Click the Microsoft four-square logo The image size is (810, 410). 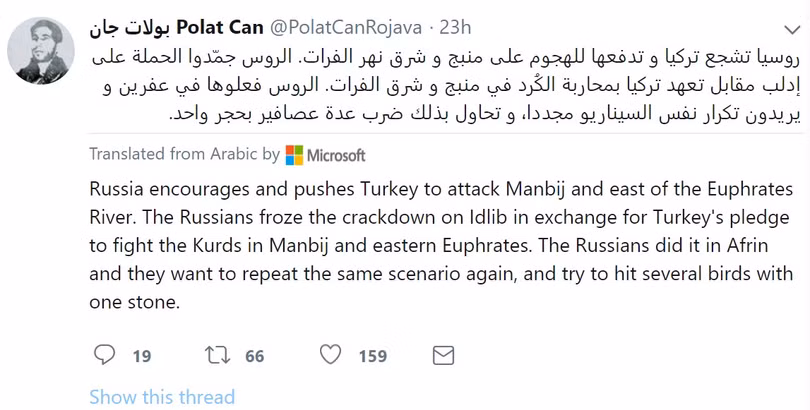[294, 155]
